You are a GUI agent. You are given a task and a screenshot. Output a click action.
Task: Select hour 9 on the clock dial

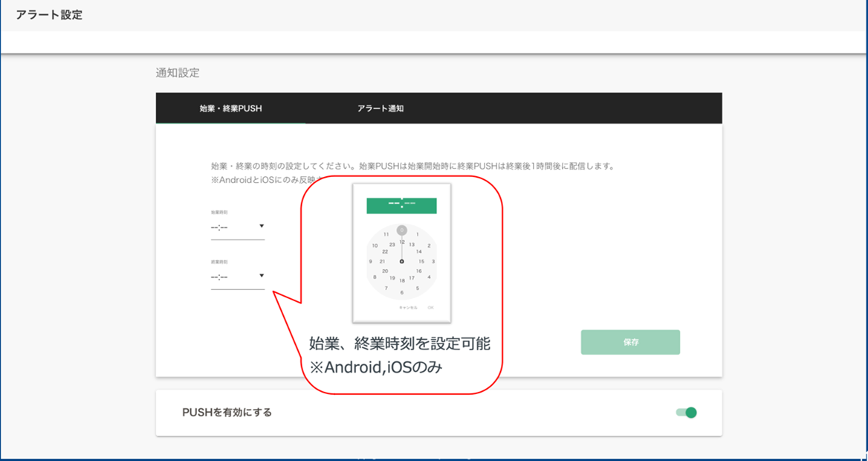(x=370, y=262)
